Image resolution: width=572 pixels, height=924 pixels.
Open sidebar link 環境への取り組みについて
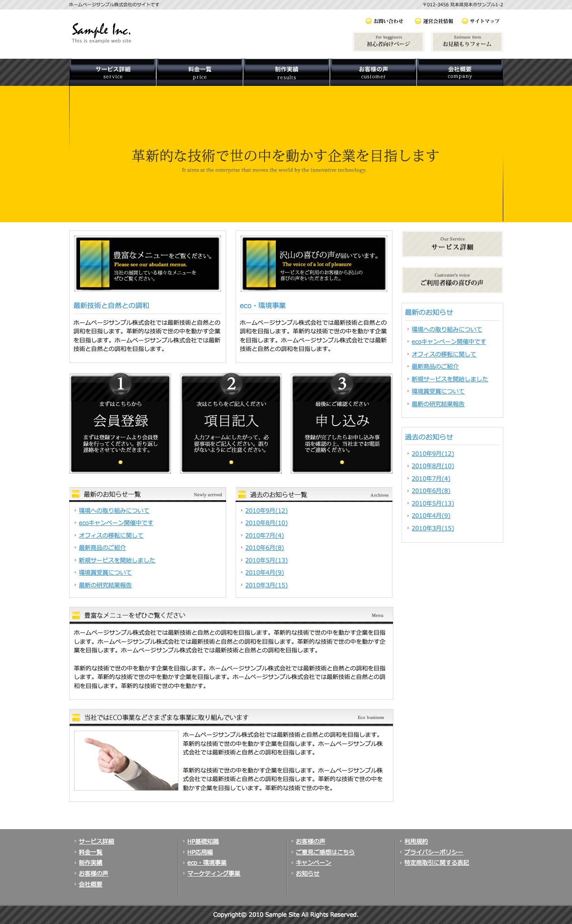447,329
